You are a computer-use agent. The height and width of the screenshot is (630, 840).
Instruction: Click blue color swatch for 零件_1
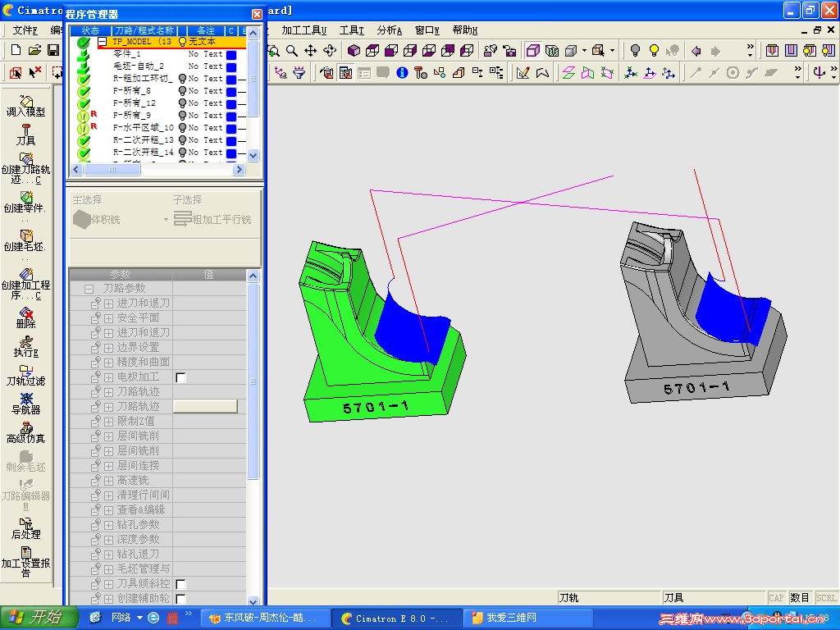click(231, 55)
